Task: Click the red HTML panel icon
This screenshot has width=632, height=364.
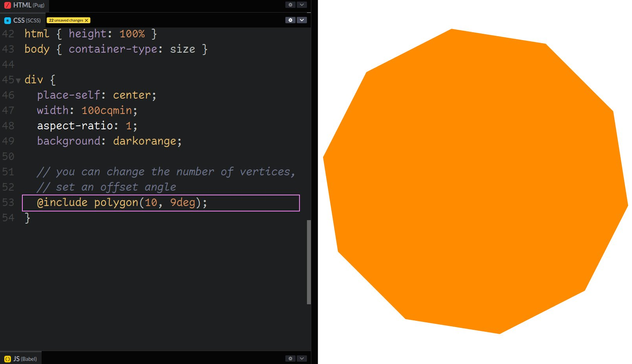Action: point(7,5)
